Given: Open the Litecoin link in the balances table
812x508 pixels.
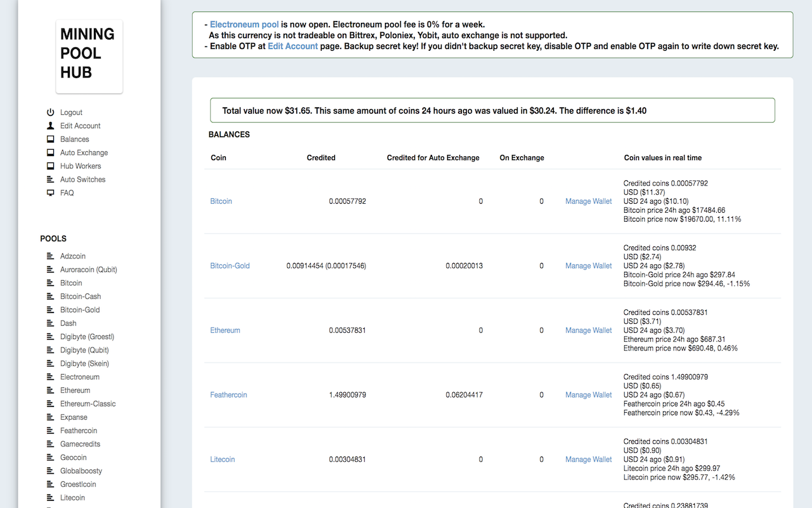Looking at the screenshot, I should 223,459.
